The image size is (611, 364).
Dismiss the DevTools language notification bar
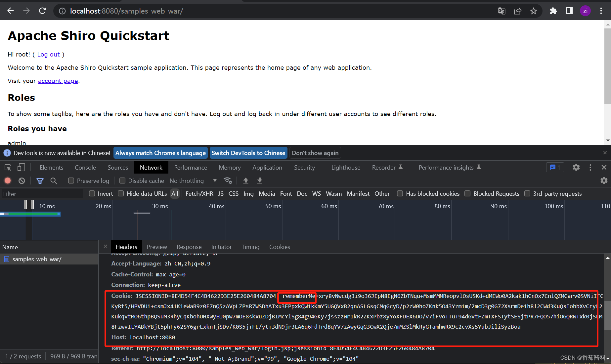605,153
